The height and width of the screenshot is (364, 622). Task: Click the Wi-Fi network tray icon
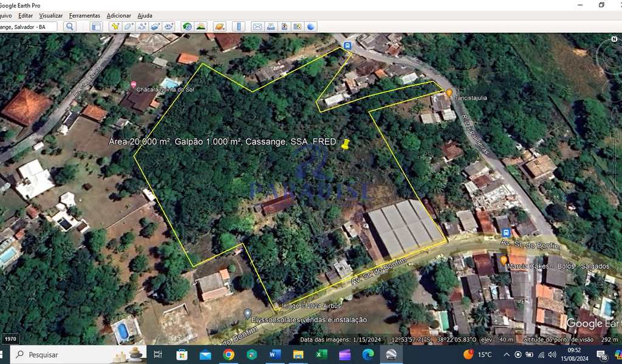[x=541, y=354]
